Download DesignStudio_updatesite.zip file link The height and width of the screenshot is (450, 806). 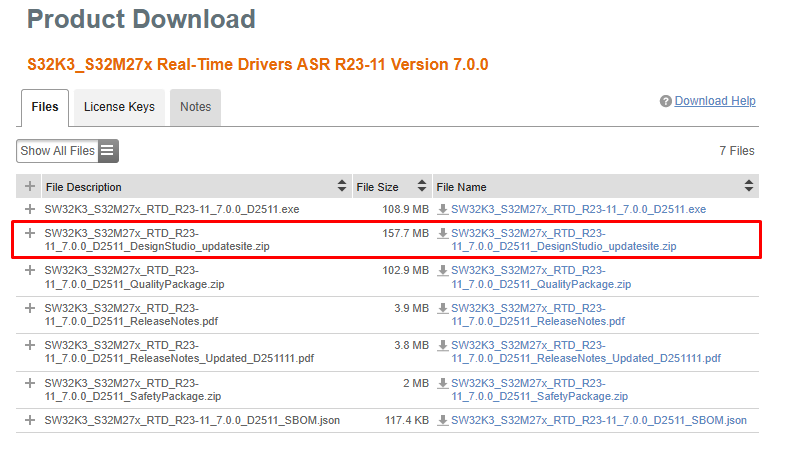point(564,240)
